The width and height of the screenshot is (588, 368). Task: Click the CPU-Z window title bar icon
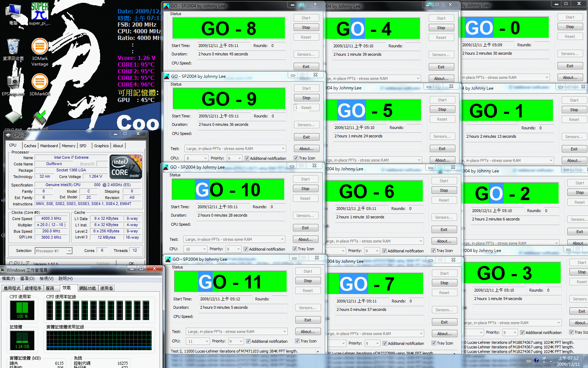coord(8,135)
